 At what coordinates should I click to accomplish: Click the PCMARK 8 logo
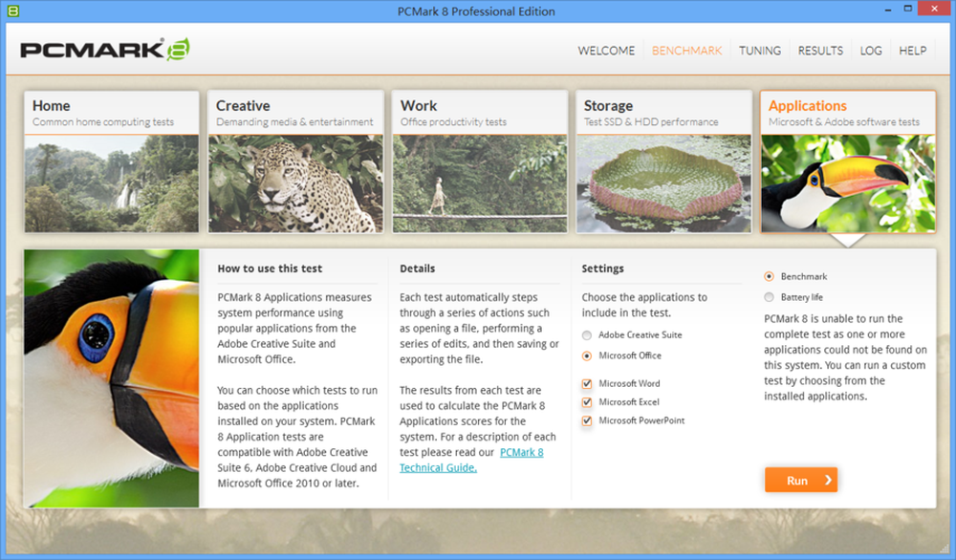pyautogui.click(x=105, y=50)
